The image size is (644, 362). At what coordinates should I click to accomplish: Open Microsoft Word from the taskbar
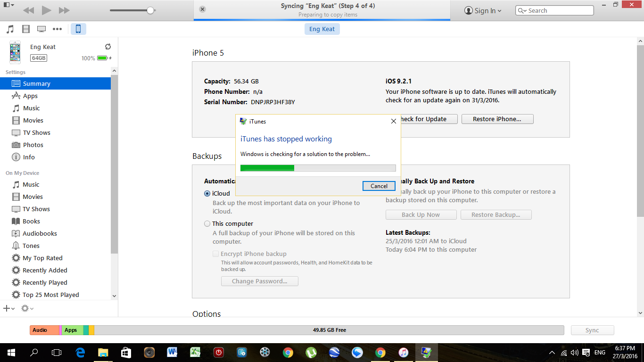[x=172, y=353]
